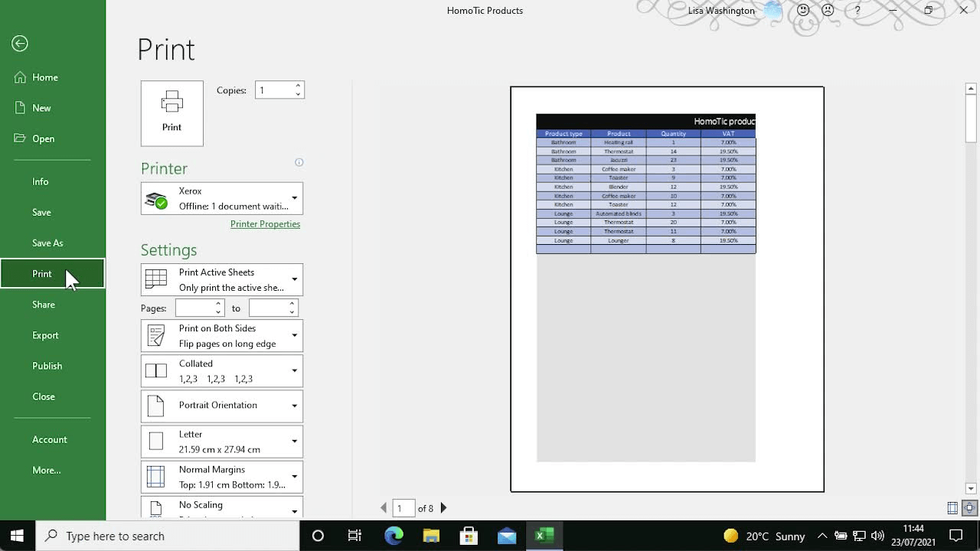The width and height of the screenshot is (980, 551).
Task: Click the back arrow to exit Backstage
Action: 20,44
